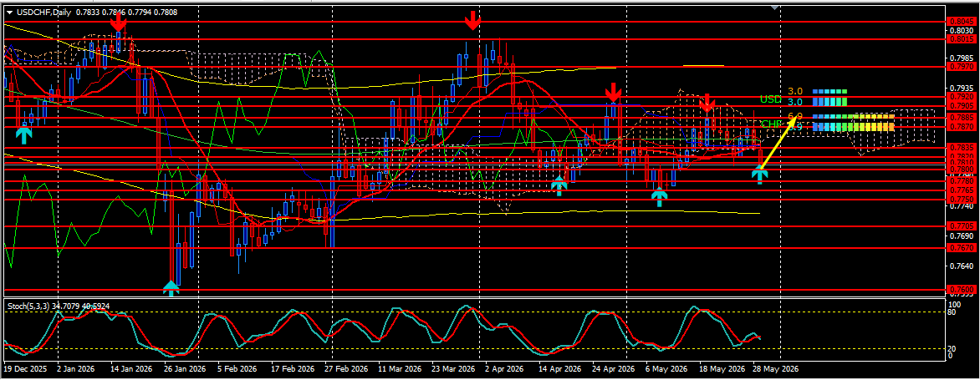
Task: Select the cyan buy arrow at the 0.7600 low
Action: coord(171,287)
